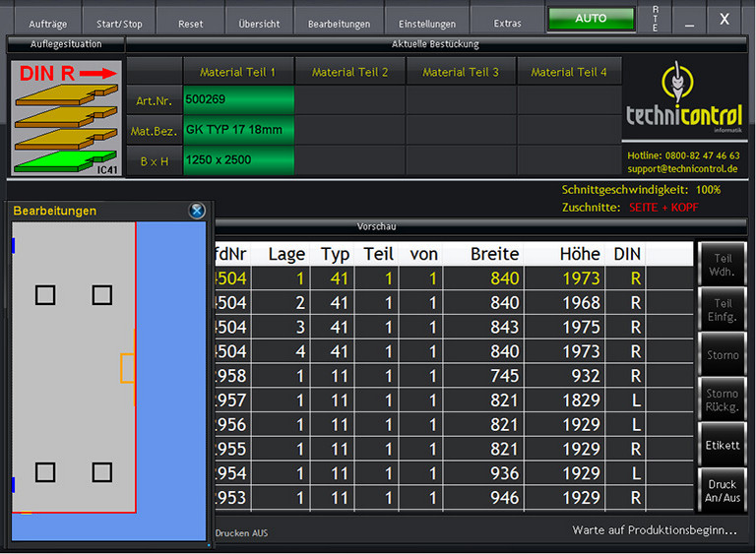The height and width of the screenshot is (554, 756).
Task: Click the DIN R stacking diagram icon
Action: (x=66, y=119)
